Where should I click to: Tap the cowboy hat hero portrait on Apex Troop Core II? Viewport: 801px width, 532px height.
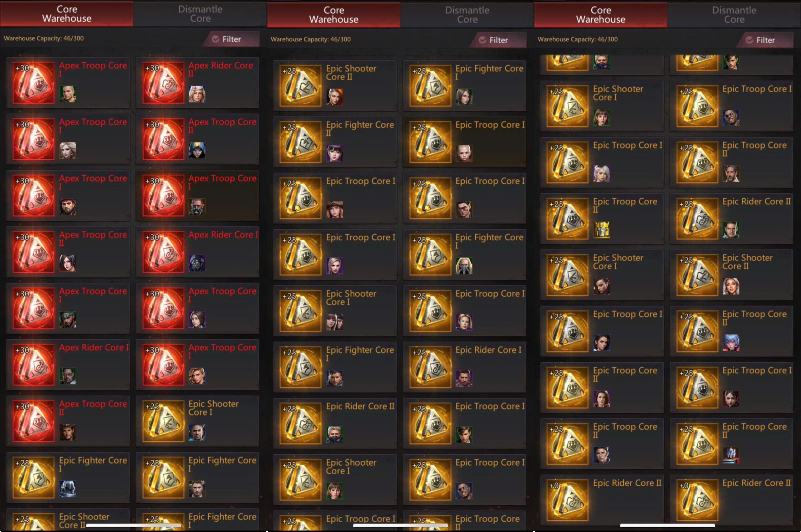point(68,432)
